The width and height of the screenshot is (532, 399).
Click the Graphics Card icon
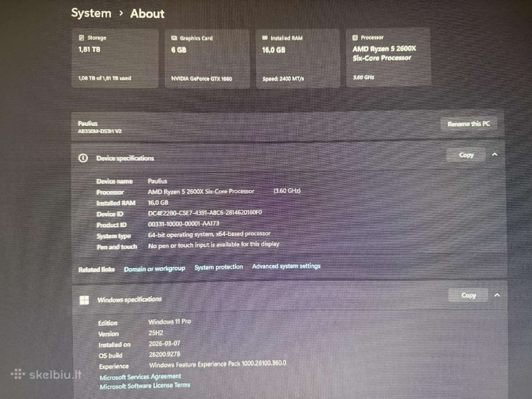coord(174,39)
